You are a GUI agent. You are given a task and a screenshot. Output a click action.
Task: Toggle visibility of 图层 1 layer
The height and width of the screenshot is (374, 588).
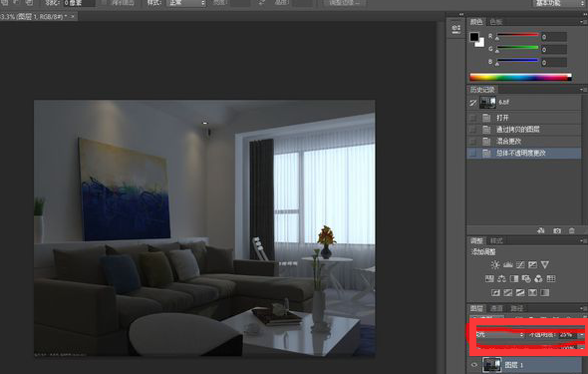(x=474, y=365)
